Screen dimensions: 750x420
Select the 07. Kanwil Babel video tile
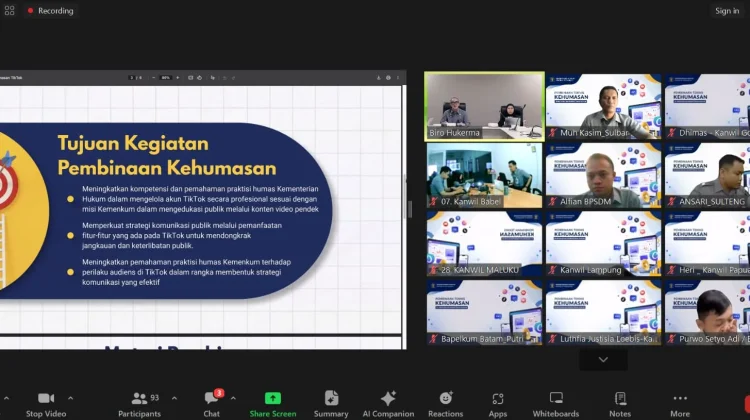pyautogui.click(x=484, y=175)
